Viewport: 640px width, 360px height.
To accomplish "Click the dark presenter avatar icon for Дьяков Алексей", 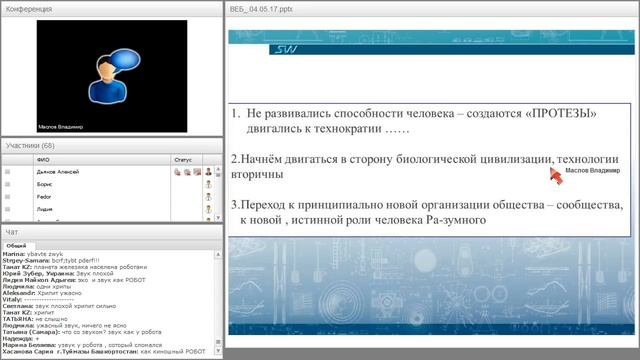I will 209,172.
